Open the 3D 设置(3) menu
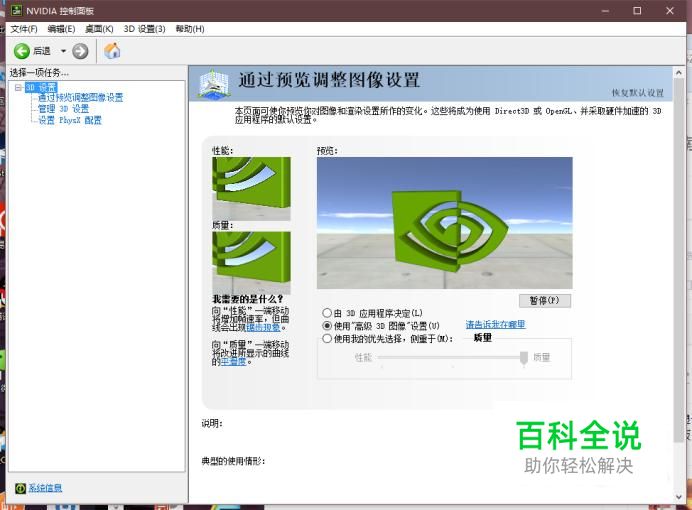Image resolution: width=692 pixels, height=510 pixels. click(144, 29)
